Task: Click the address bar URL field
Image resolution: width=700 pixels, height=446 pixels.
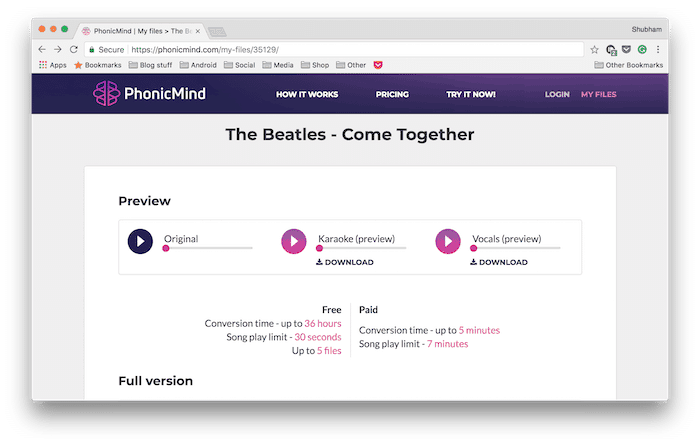Action: pos(333,50)
